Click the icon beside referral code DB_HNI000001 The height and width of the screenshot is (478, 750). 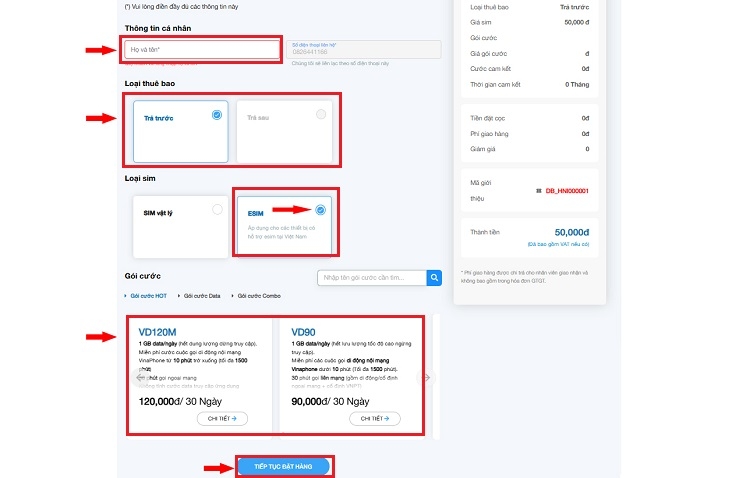coord(537,190)
